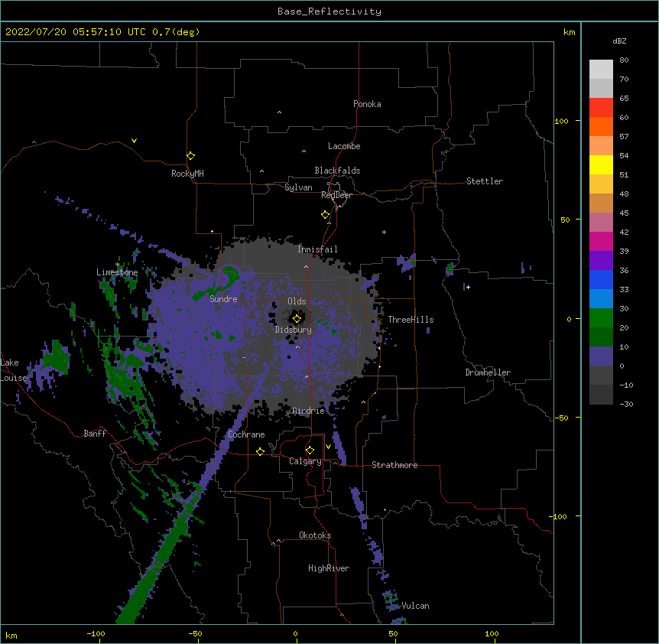Click the -100 tick label on the bottom axis
659x644 pixels.
coord(96,633)
